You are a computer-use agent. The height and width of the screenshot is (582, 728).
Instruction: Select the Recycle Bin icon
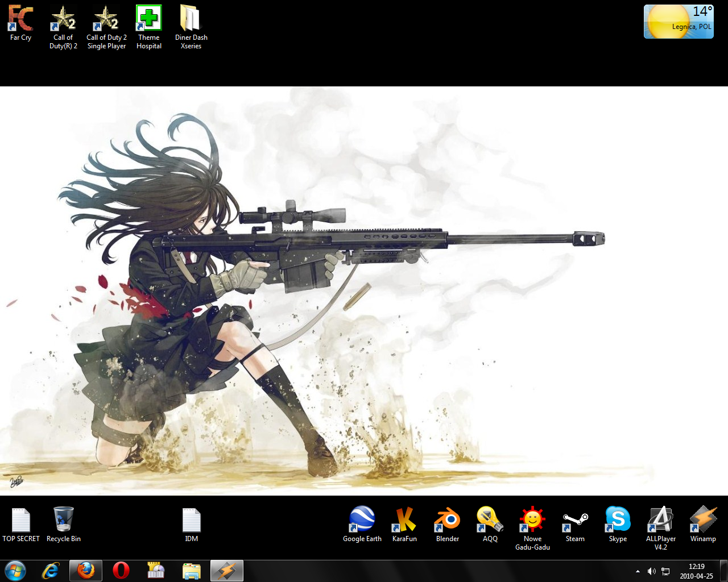pyautogui.click(x=64, y=525)
